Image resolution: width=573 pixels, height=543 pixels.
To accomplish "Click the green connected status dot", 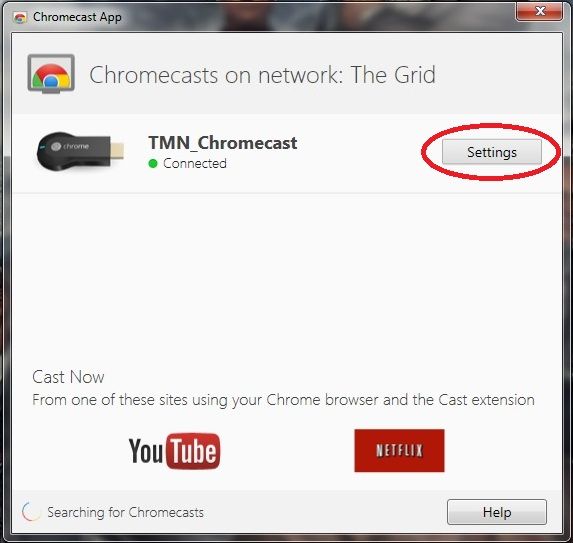I will click(x=153, y=163).
